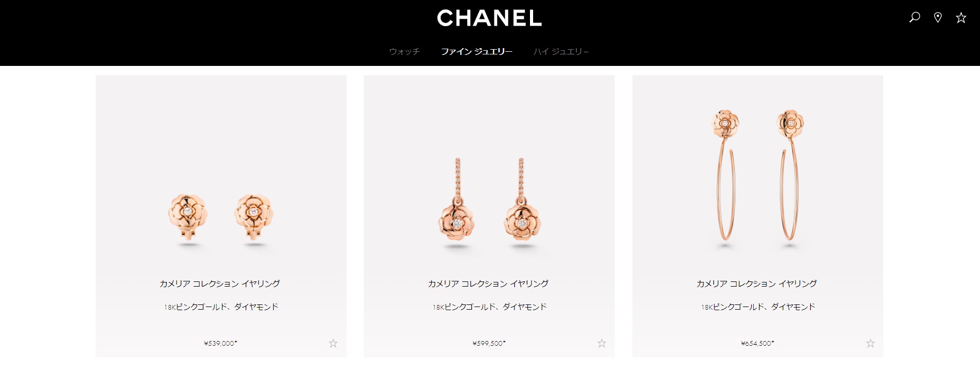Select the ファイン ジュエリー tab

tap(476, 51)
